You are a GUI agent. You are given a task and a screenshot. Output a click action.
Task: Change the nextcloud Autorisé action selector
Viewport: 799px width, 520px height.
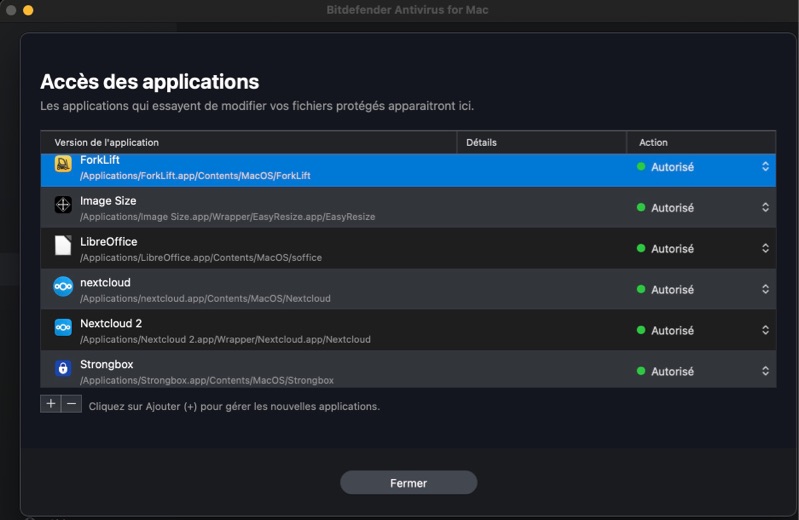click(x=765, y=290)
